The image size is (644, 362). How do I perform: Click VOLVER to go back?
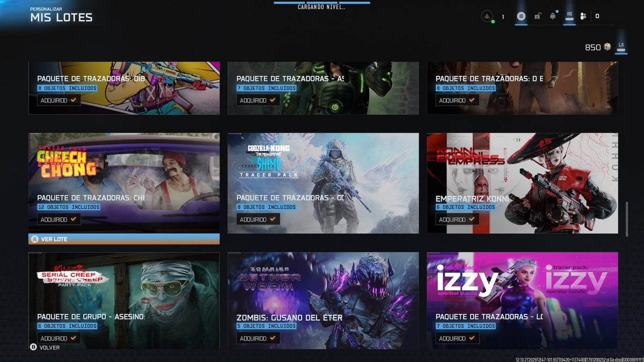coord(45,348)
